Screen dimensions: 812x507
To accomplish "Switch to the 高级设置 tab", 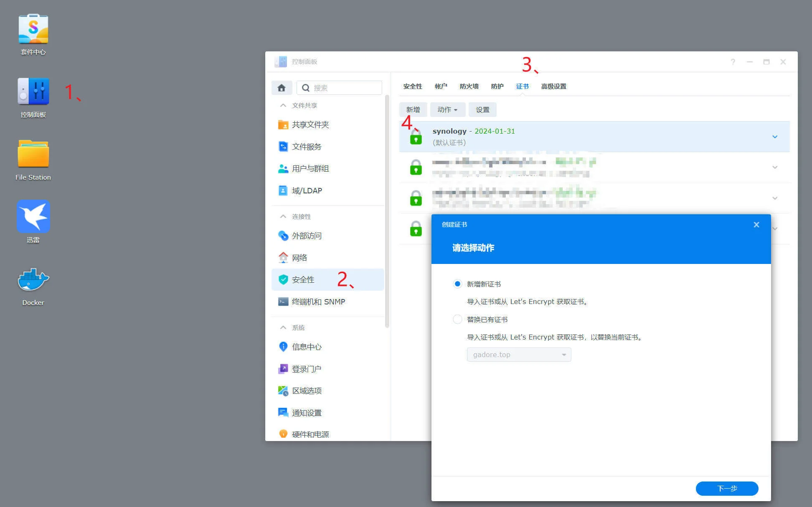I will 553,86.
